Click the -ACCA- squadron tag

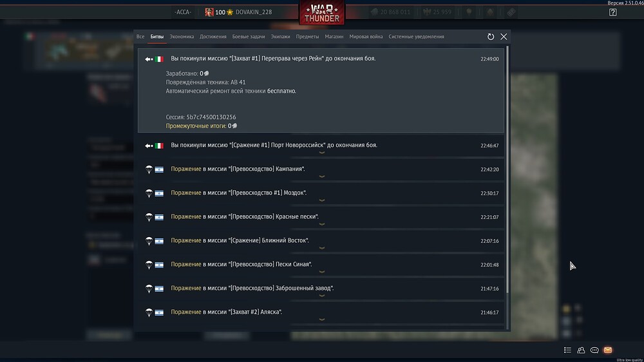point(184,12)
